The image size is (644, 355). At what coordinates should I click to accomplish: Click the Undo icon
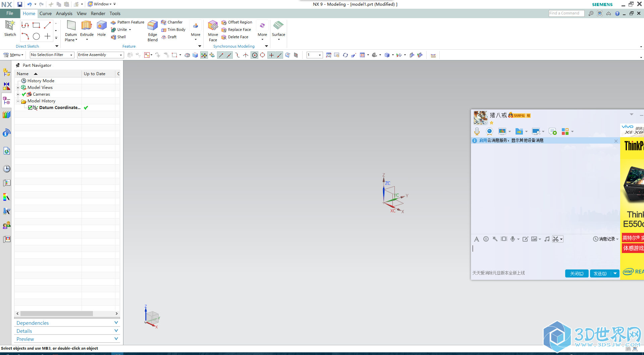[x=30, y=4]
